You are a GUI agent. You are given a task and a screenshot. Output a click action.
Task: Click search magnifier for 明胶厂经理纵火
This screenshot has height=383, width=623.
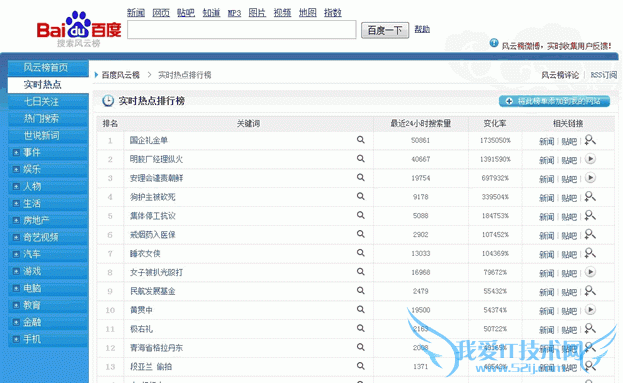coord(360,159)
